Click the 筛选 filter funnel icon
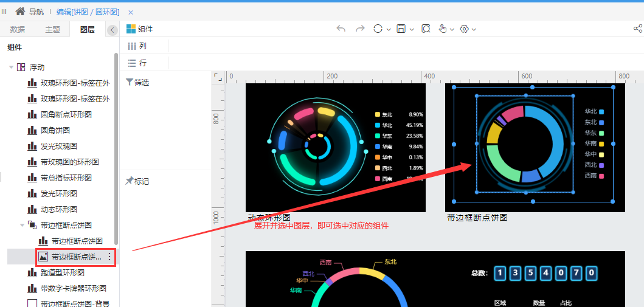This screenshot has height=307, width=644. pyautogui.click(x=130, y=82)
